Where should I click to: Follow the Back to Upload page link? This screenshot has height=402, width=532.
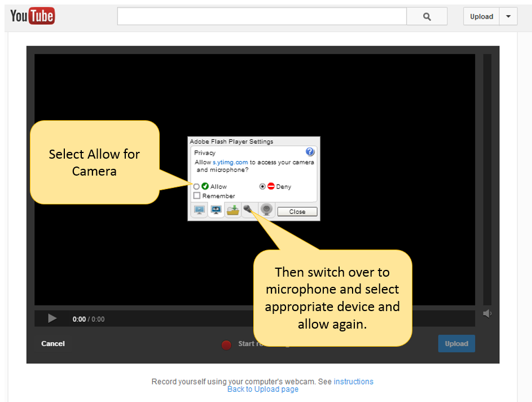[263, 389]
